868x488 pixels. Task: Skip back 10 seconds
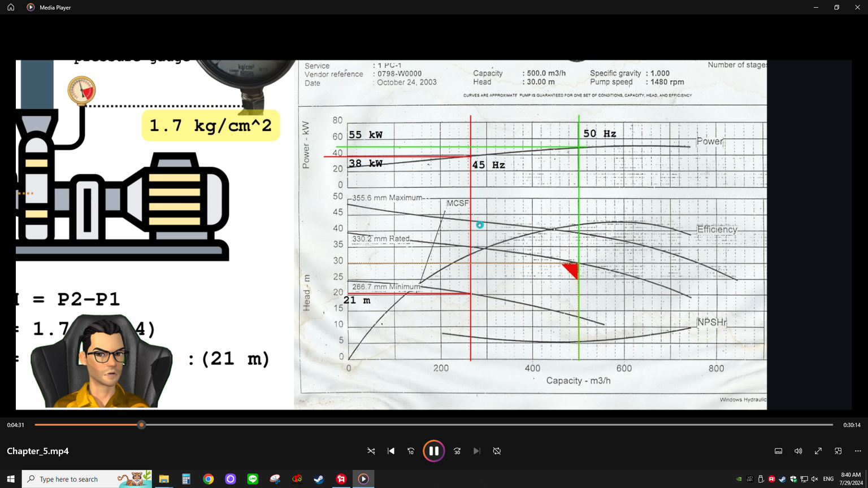click(x=411, y=451)
